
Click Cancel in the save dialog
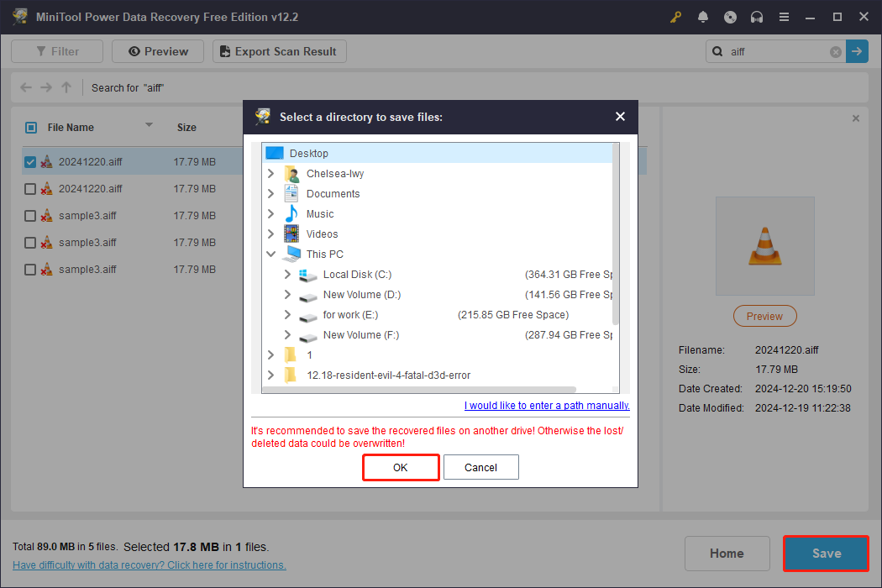tap(481, 468)
